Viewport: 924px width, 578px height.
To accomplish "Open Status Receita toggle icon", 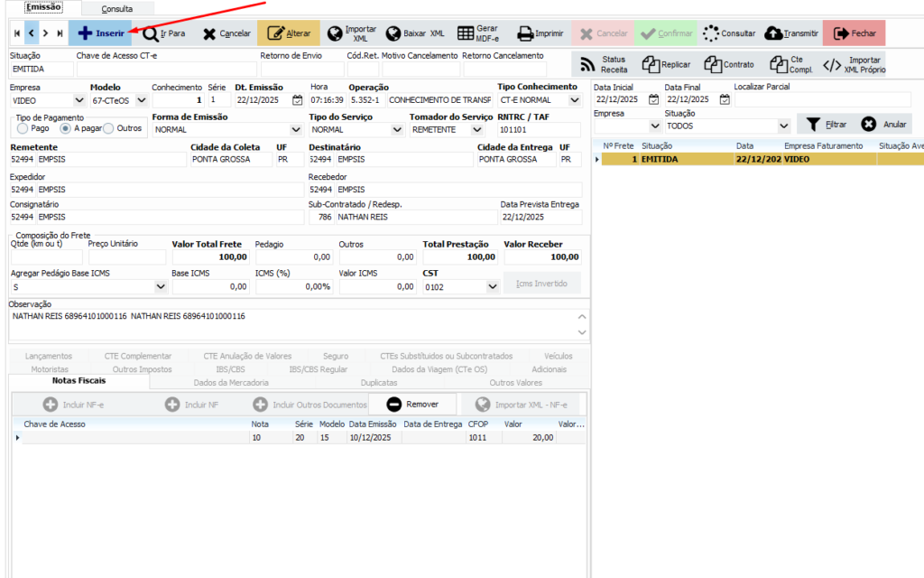I will (x=587, y=64).
